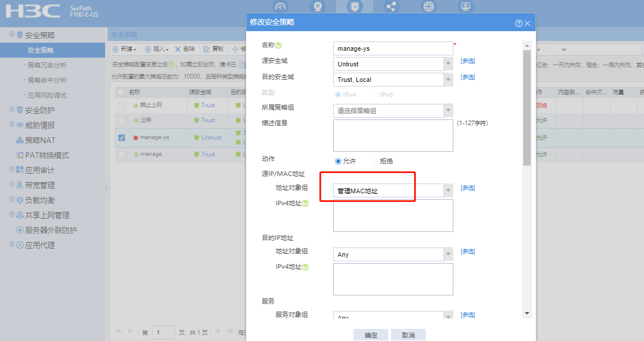This screenshot has height=341, width=644.
Task: Click the dialog scrollbar down arrow
Action: (x=527, y=313)
